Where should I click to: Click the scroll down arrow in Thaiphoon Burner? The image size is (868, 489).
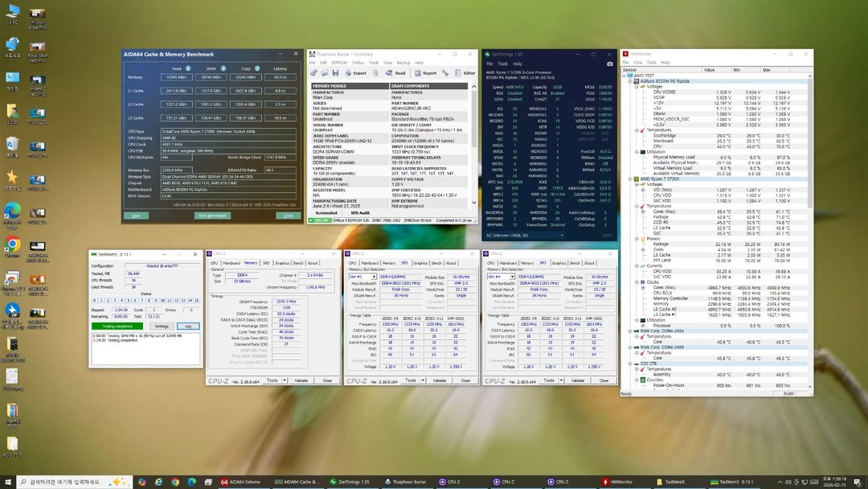(474, 203)
